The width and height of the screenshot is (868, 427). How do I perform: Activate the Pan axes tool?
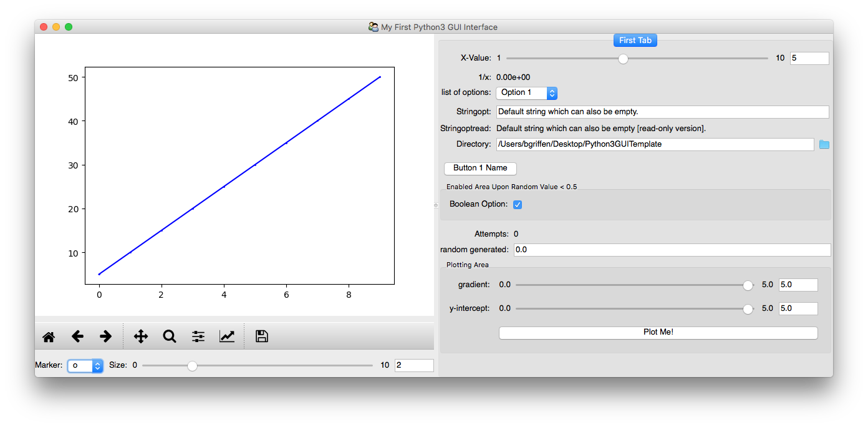(x=141, y=336)
